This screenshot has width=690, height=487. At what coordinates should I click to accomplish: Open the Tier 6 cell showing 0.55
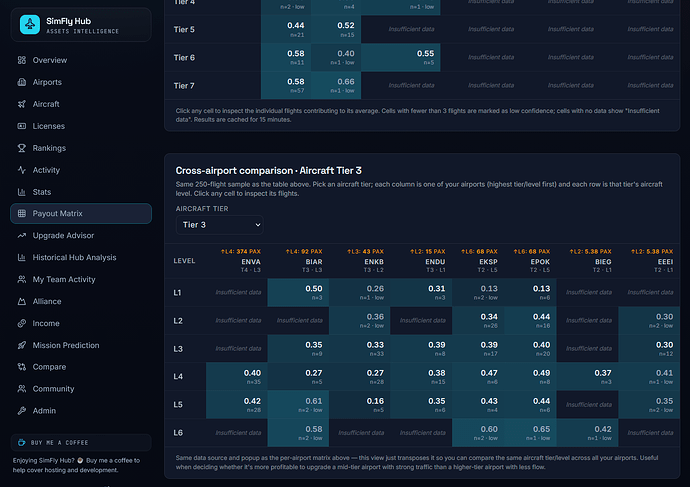tap(400, 58)
